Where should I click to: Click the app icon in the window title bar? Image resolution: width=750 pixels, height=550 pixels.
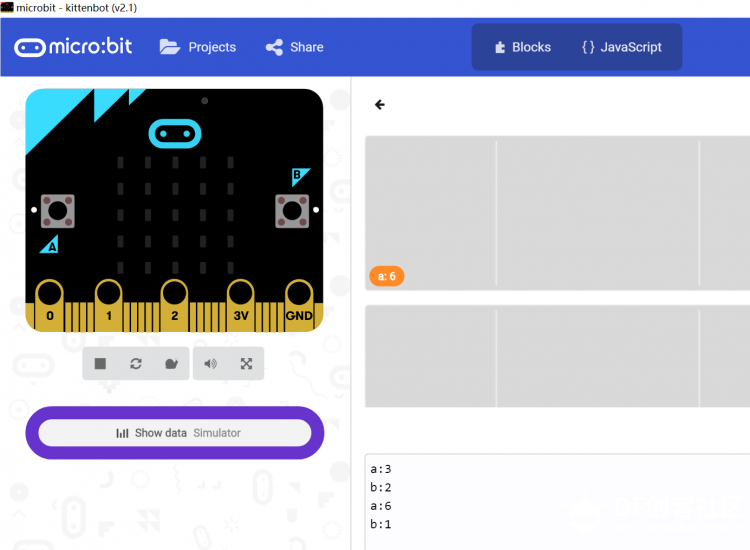coord(7,7)
